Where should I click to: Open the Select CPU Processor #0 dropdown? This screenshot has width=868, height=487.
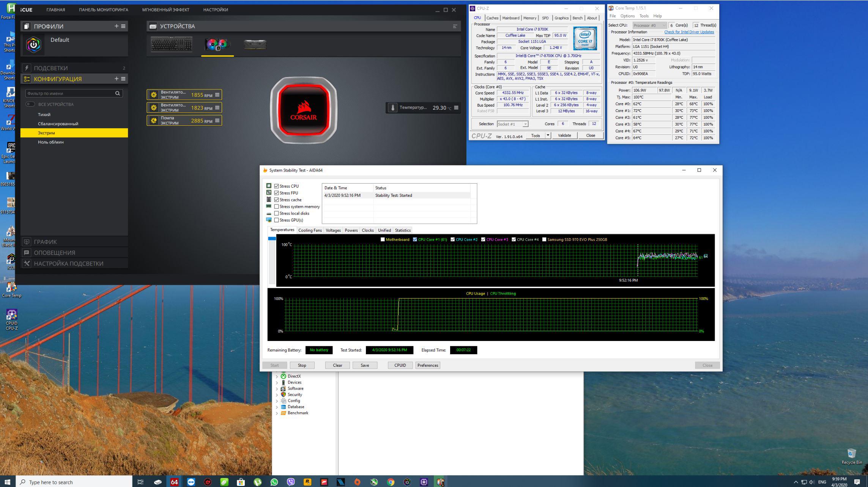point(649,25)
